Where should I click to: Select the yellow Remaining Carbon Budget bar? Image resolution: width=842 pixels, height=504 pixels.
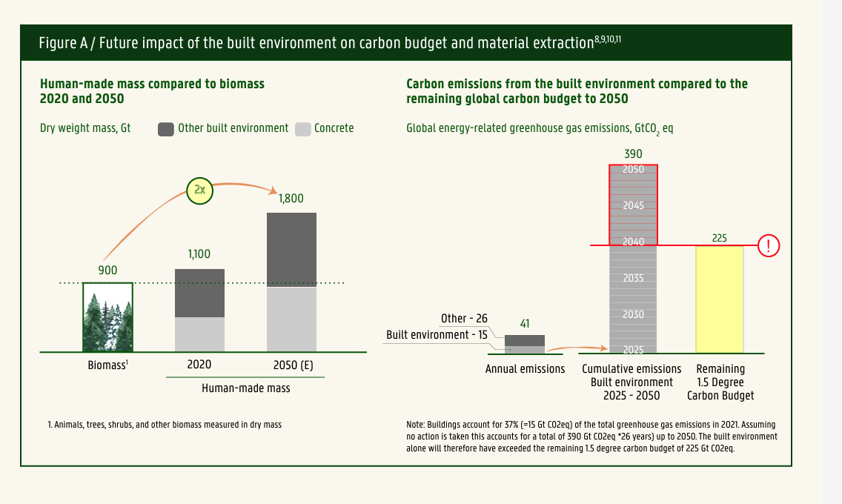click(x=720, y=299)
